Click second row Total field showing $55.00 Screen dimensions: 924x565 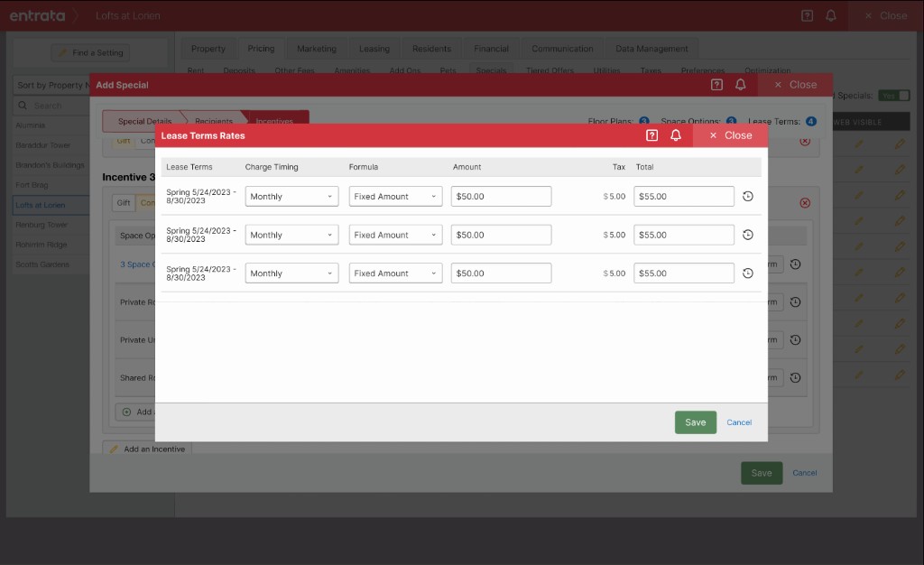pyautogui.click(x=684, y=235)
